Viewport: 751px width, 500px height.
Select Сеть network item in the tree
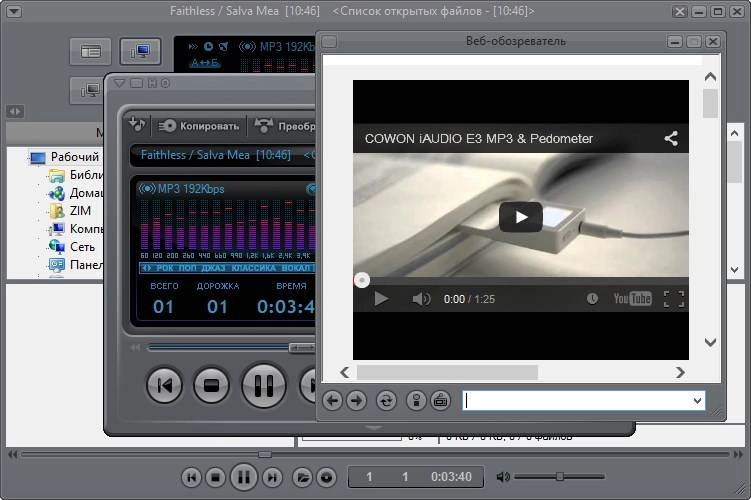(82, 247)
